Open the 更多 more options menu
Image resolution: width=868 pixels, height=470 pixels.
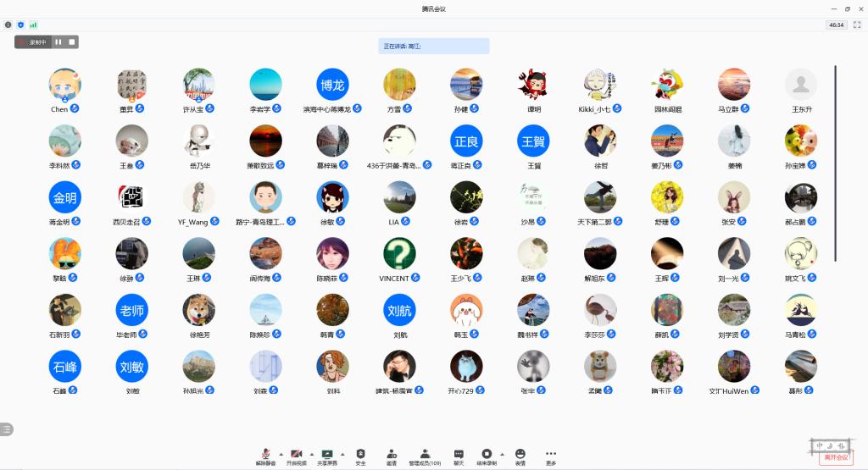(551, 455)
